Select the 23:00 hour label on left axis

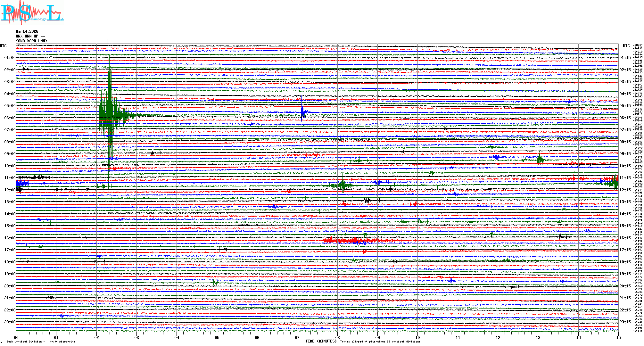point(10,322)
